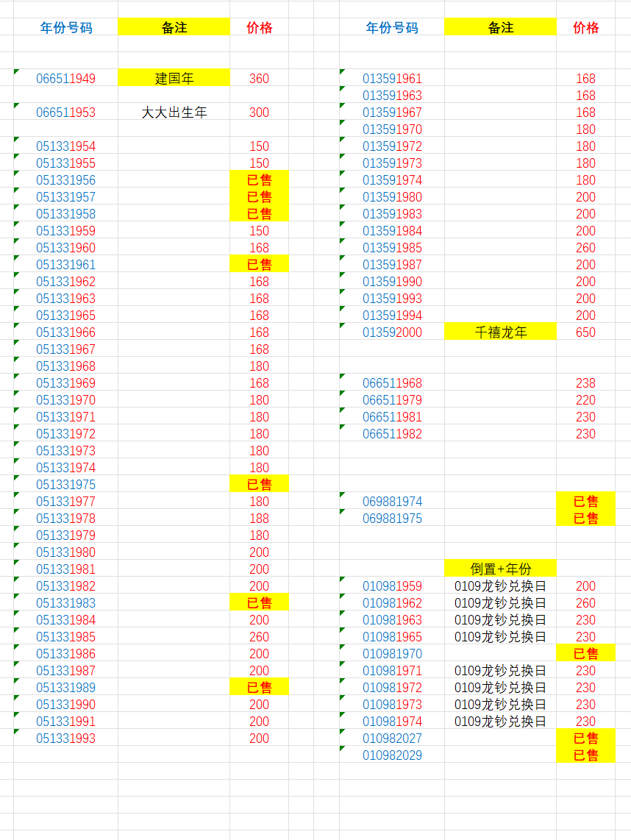
Task: Select the price cell showing 360
Action: 259,79
